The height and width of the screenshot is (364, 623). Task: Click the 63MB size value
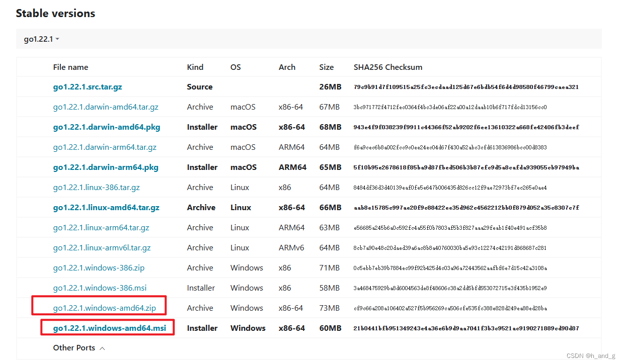(329, 228)
